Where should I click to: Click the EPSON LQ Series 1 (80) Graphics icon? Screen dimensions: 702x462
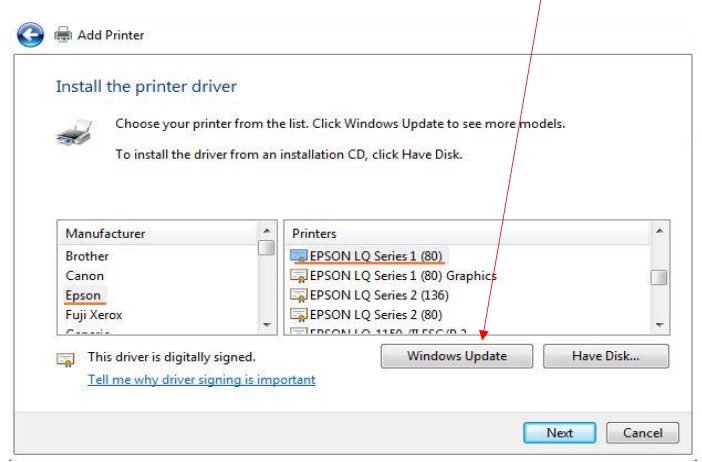pyautogui.click(x=298, y=275)
